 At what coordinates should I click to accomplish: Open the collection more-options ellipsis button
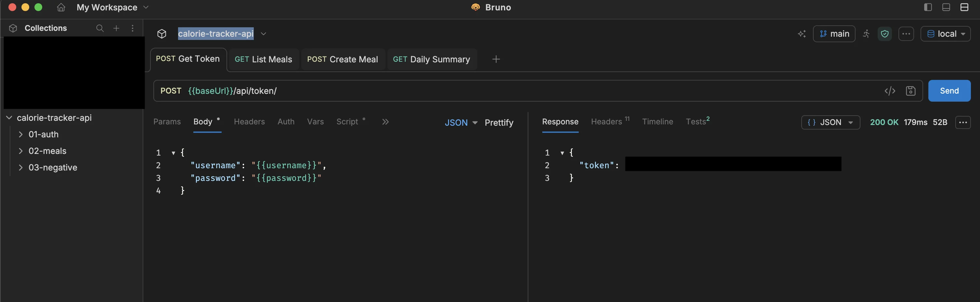[906, 34]
